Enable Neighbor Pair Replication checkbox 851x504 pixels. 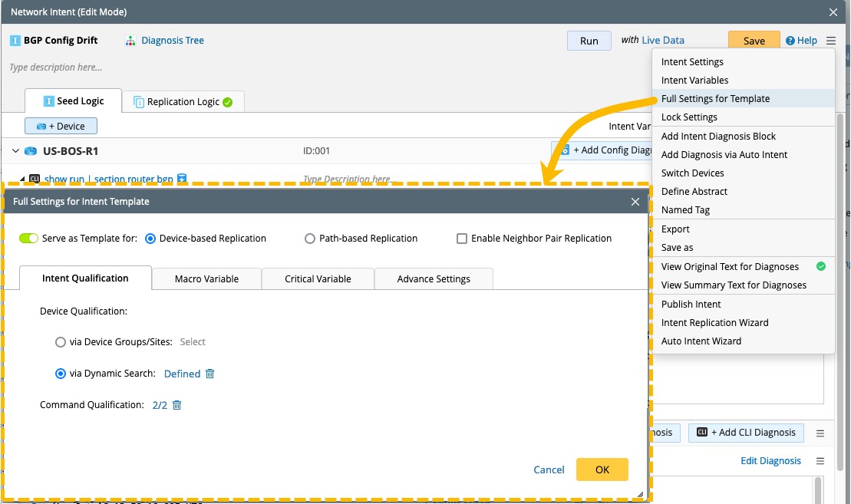(462, 239)
